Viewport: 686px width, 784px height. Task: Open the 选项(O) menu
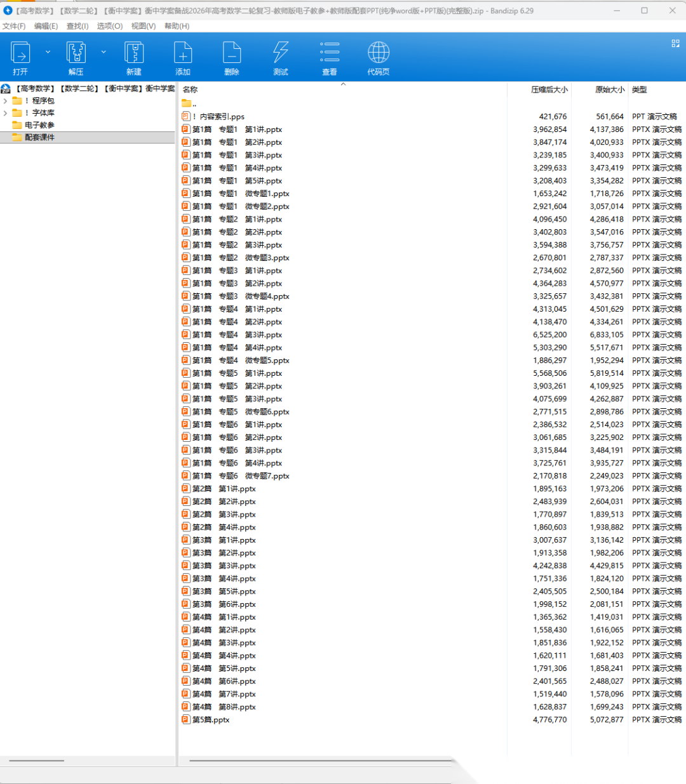109,26
